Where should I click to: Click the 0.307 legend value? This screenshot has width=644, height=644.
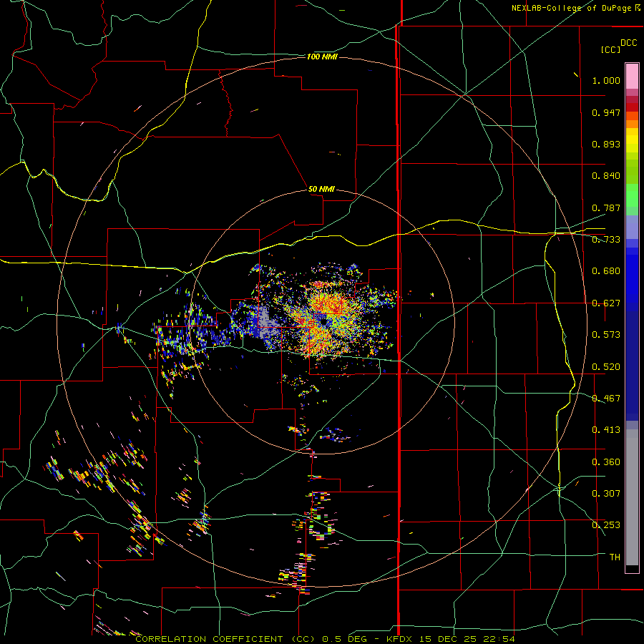[606, 494]
